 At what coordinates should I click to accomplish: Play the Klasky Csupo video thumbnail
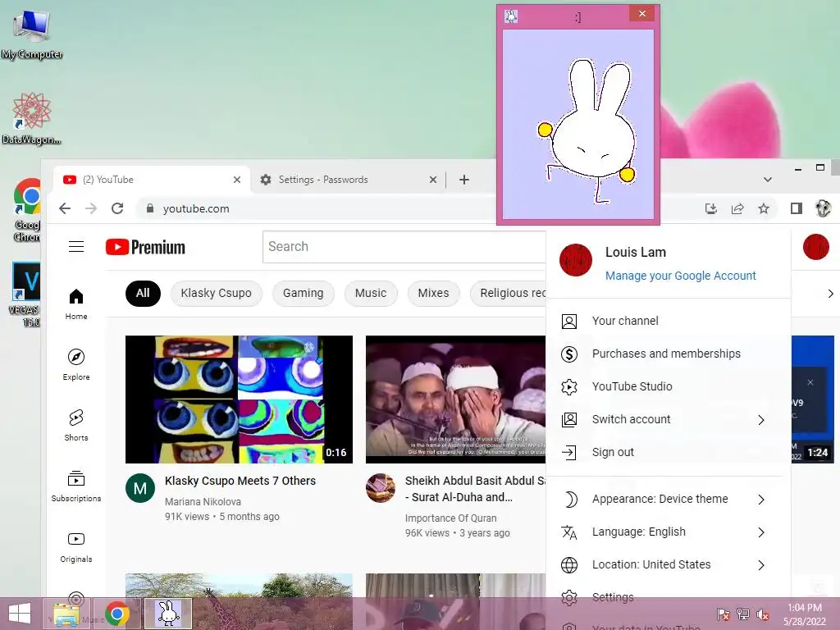239,399
